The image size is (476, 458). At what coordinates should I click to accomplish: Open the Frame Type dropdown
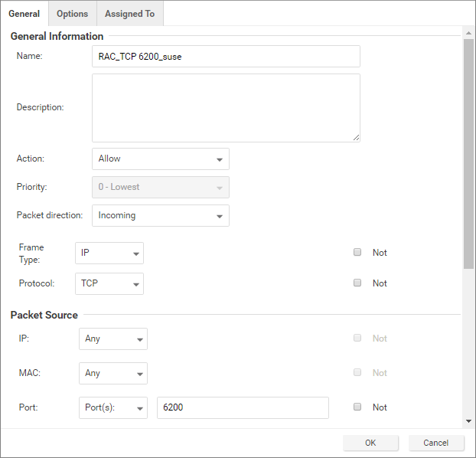tap(109, 253)
